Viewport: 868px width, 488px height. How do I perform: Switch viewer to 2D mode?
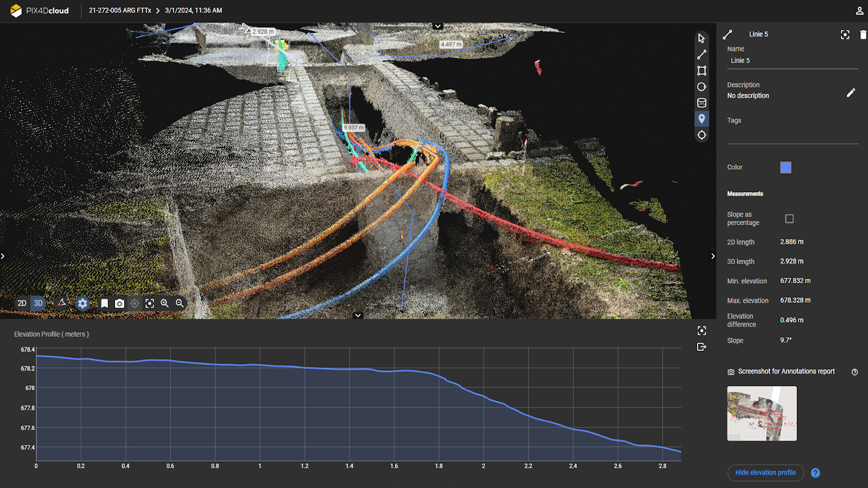[22, 303]
